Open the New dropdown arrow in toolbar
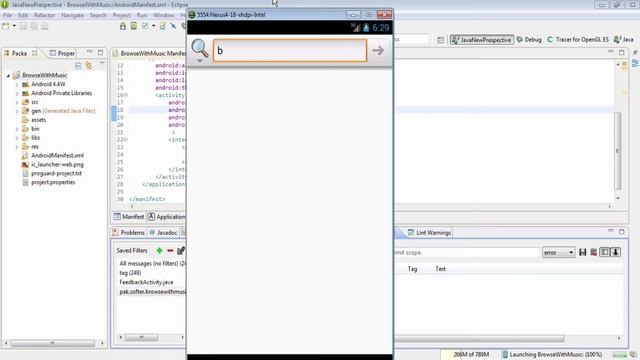This screenshot has width=640, height=360. pos(14,26)
